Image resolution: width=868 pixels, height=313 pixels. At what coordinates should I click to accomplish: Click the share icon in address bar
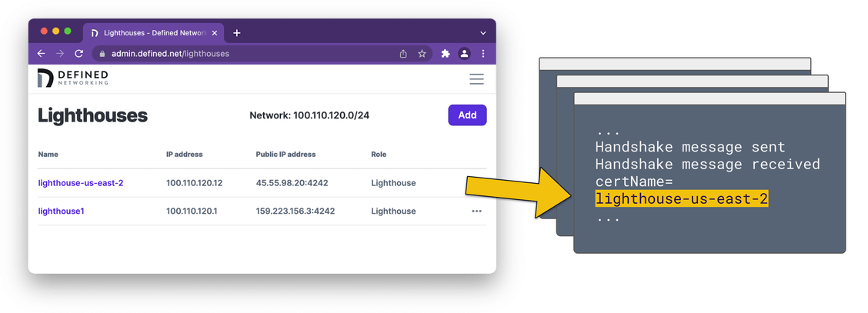coord(403,54)
